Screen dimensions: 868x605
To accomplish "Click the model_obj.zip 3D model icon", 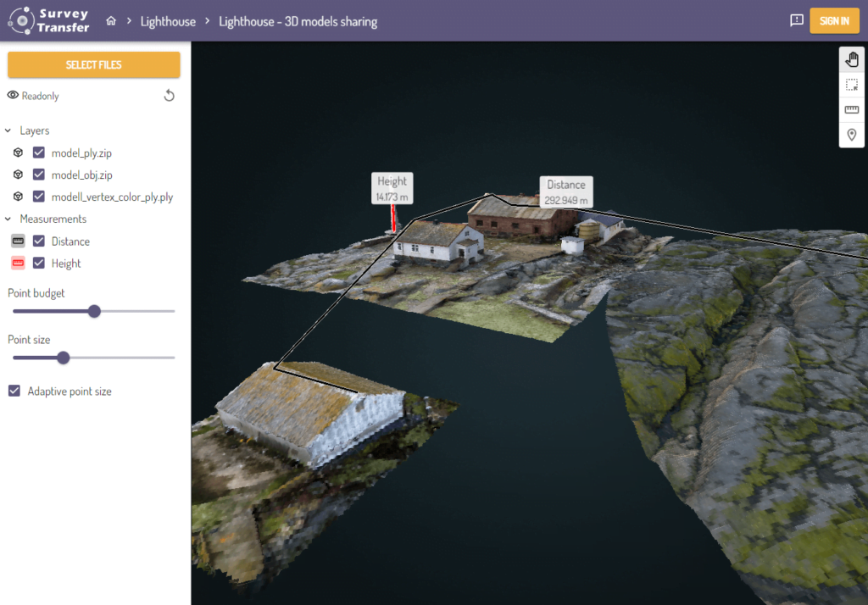I will (x=18, y=175).
